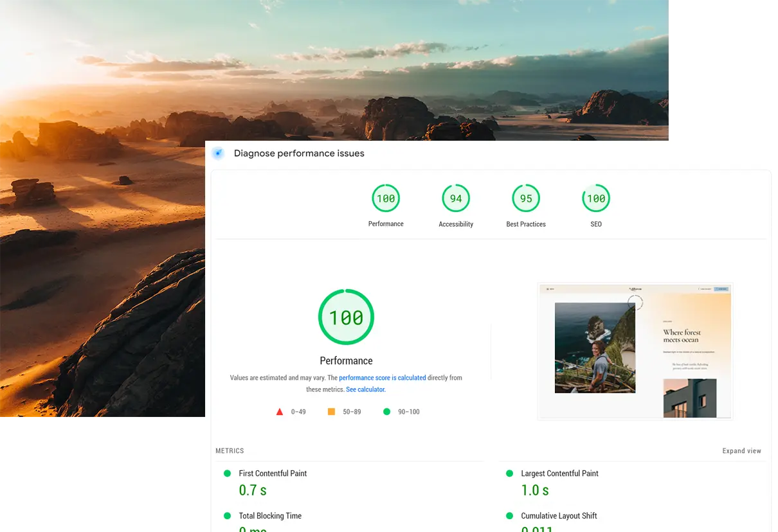Click the green circle 90–100 legend icon
This screenshot has width=778, height=532.
pyautogui.click(x=386, y=412)
